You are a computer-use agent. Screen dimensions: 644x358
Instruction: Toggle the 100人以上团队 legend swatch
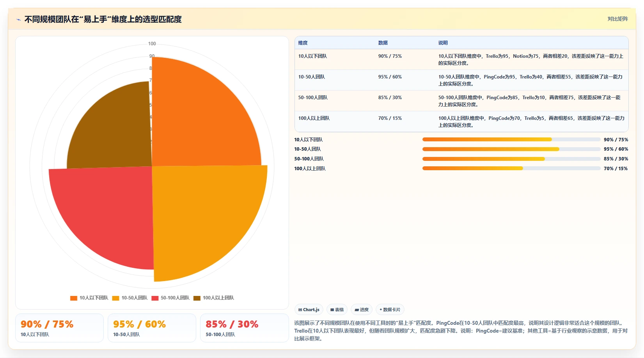pyautogui.click(x=197, y=298)
